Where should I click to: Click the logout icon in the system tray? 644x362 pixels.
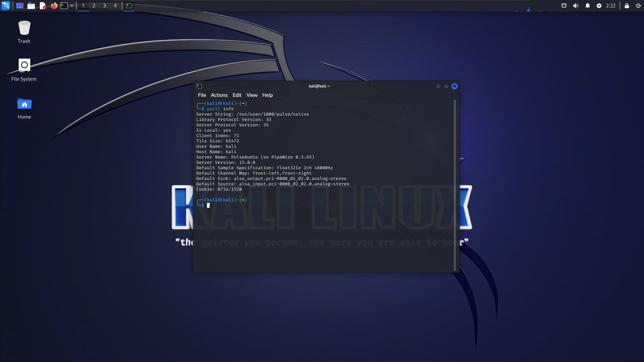click(x=638, y=5)
